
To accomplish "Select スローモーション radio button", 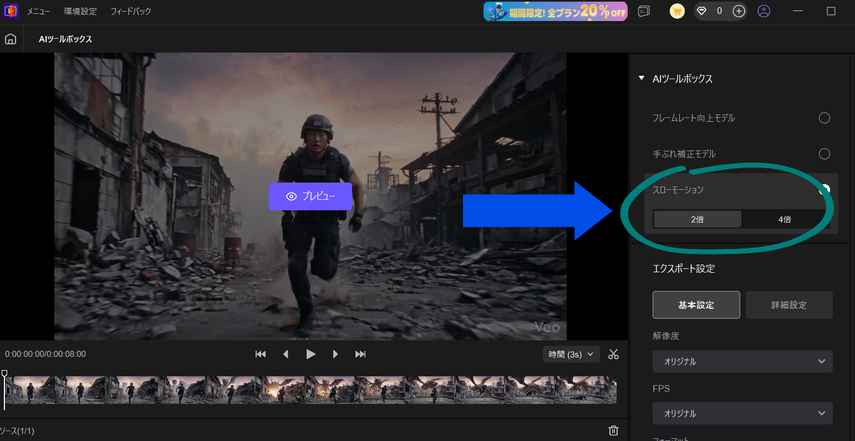I will (824, 190).
